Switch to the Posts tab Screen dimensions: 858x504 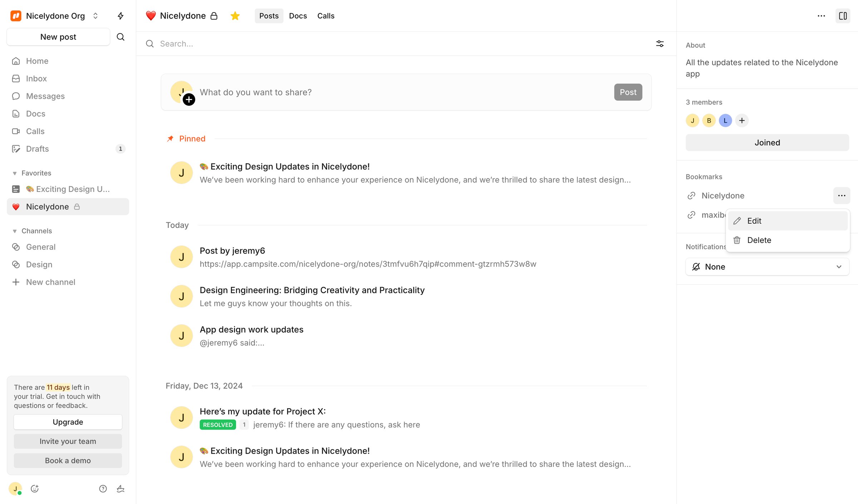click(269, 16)
